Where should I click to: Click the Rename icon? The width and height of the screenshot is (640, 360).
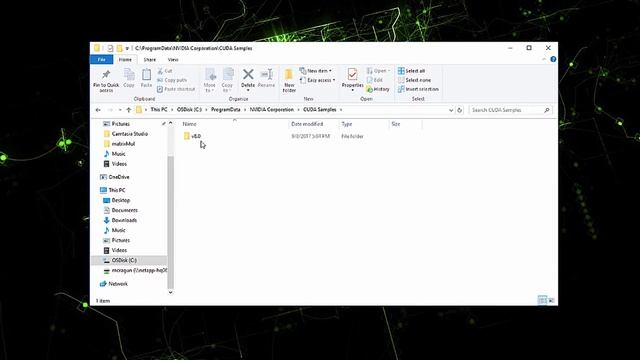click(267, 74)
